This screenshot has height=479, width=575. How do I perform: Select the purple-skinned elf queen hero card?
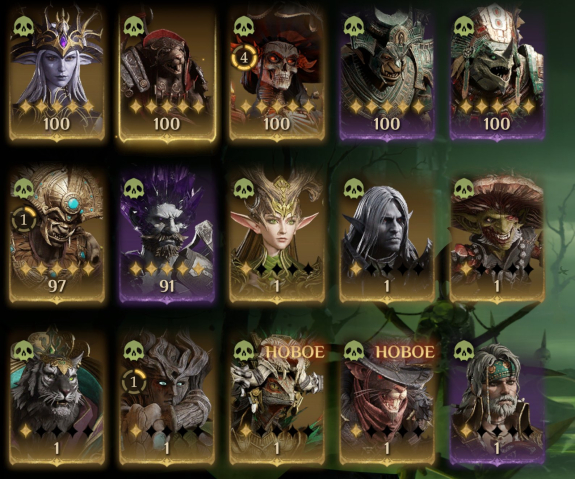56,73
